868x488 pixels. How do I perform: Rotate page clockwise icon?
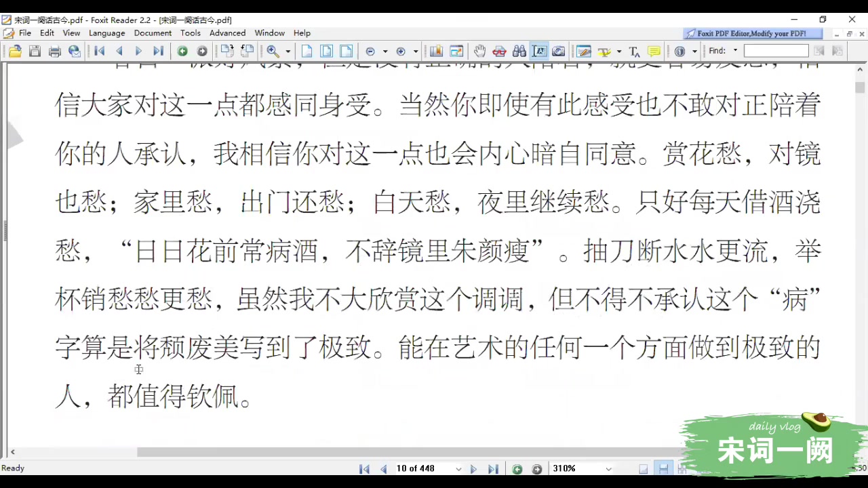pos(227,51)
